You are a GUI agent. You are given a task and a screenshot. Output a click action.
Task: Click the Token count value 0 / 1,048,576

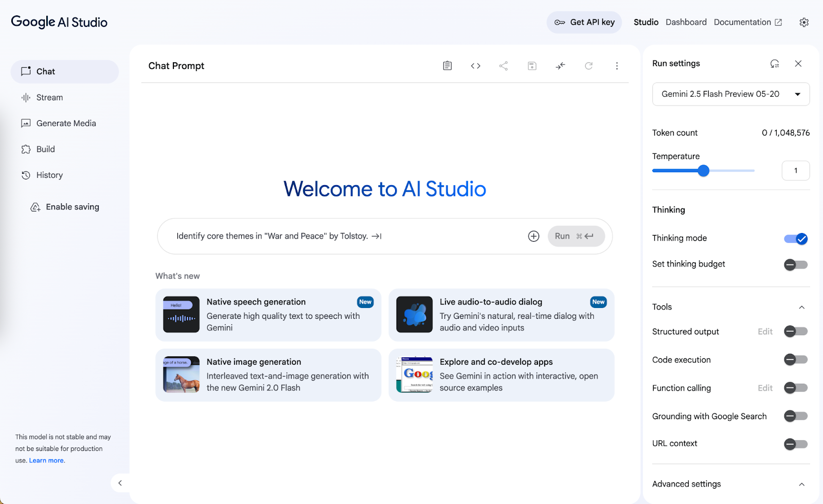tap(786, 133)
